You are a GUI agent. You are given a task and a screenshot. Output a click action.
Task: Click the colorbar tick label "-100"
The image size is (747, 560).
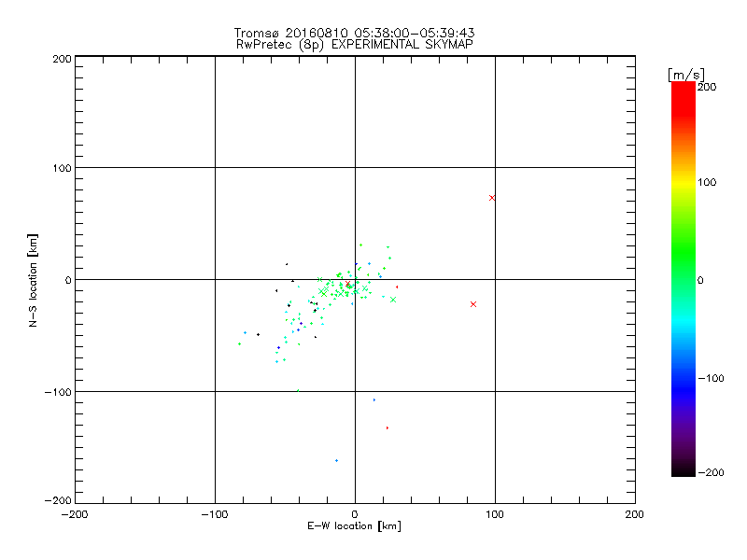pos(711,379)
